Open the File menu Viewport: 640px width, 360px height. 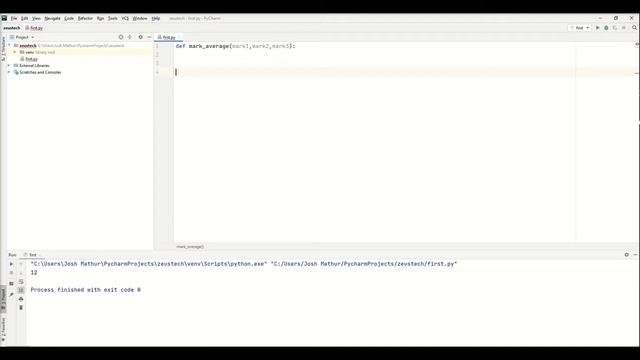pyautogui.click(x=14, y=18)
